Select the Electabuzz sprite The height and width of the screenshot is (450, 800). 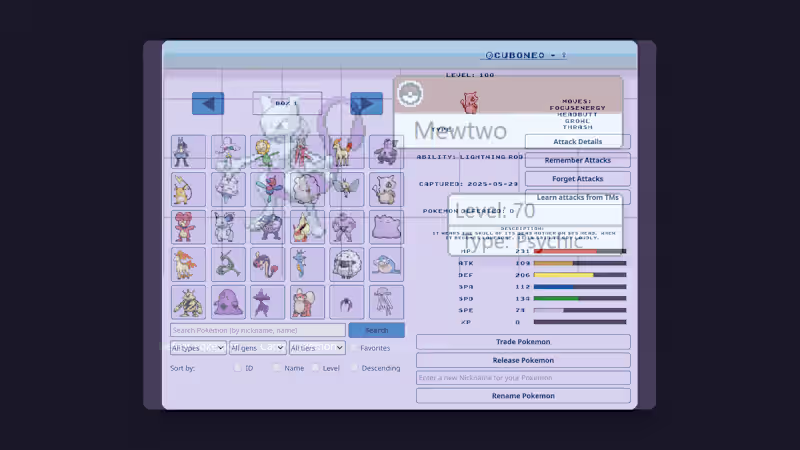(188, 303)
